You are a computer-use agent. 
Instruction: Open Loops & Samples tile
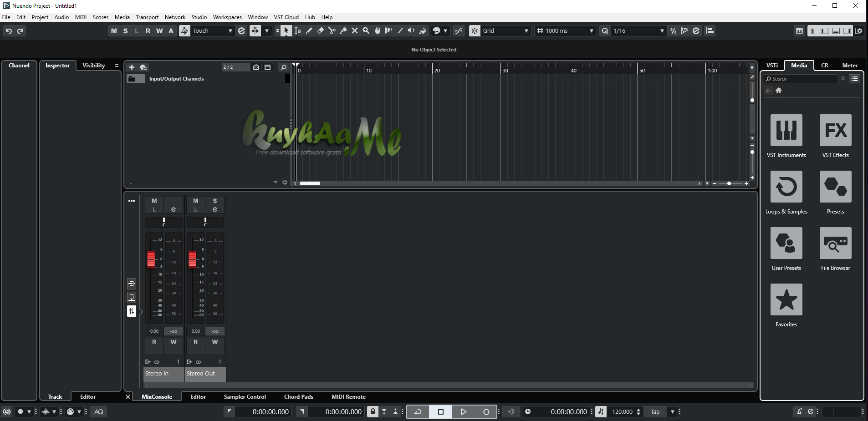click(x=786, y=187)
